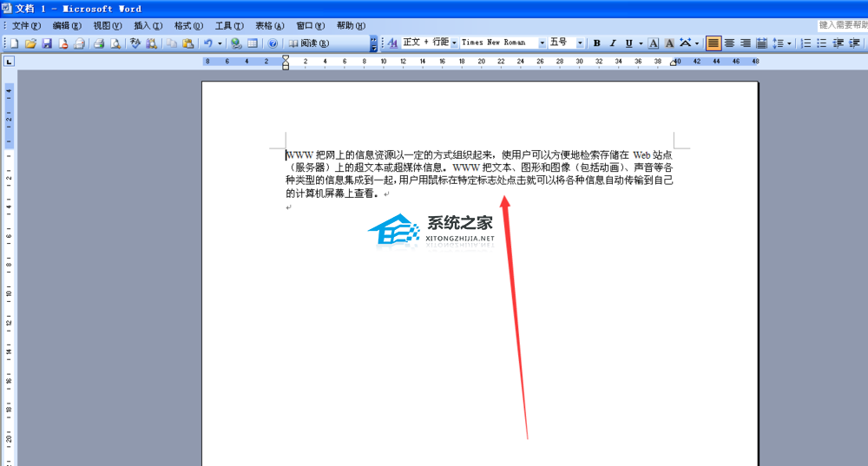Image resolution: width=868 pixels, height=466 pixels.
Task: Toggle justified text alignment
Action: [x=713, y=43]
